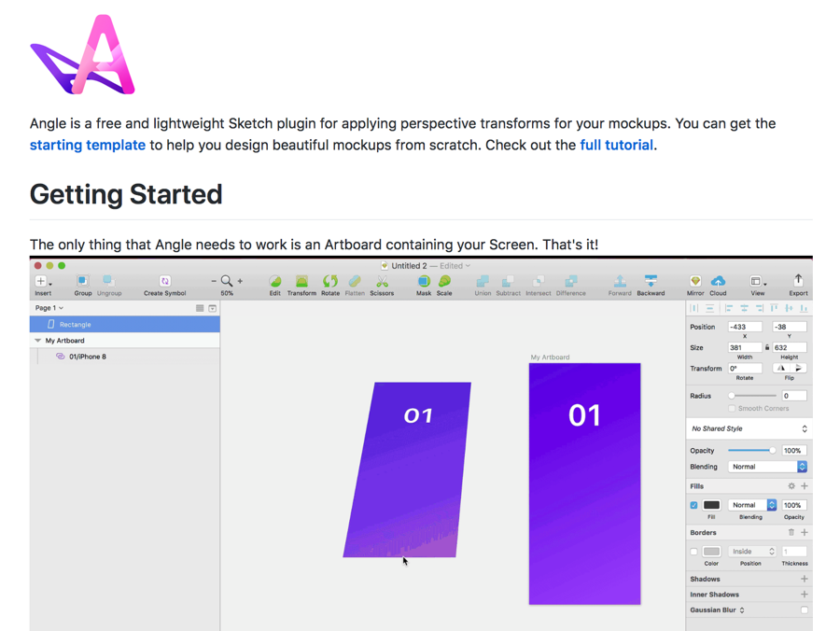This screenshot has height=631, width=840.
Task: Zoom out with the minus button
Action: point(214,281)
